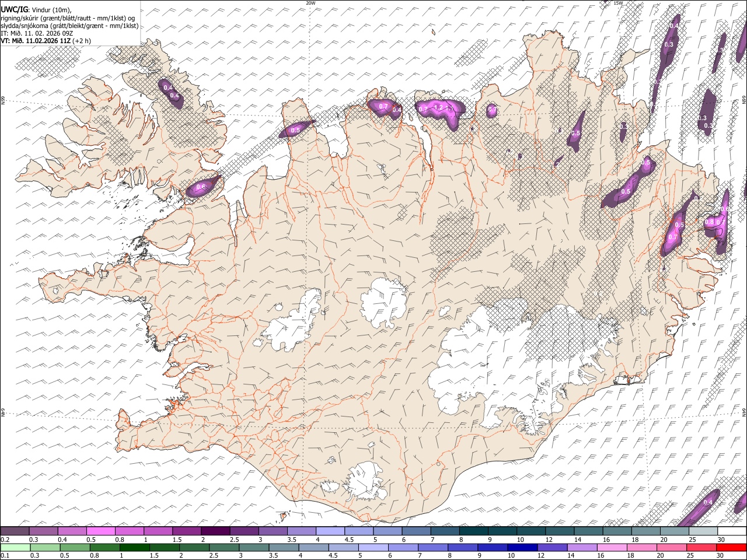Click the UWC/IG title text

coord(13,9)
